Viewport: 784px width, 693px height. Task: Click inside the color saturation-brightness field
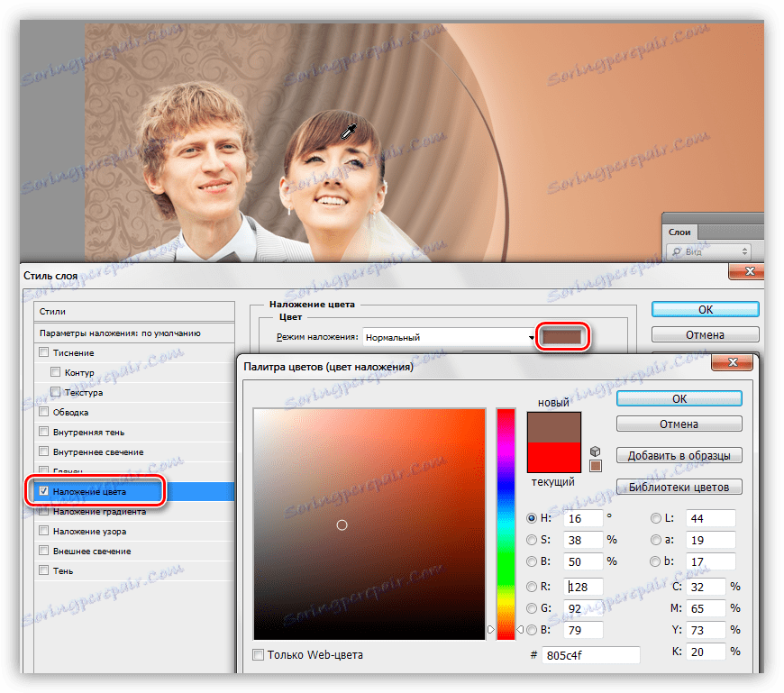pyautogui.click(x=369, y=524)
